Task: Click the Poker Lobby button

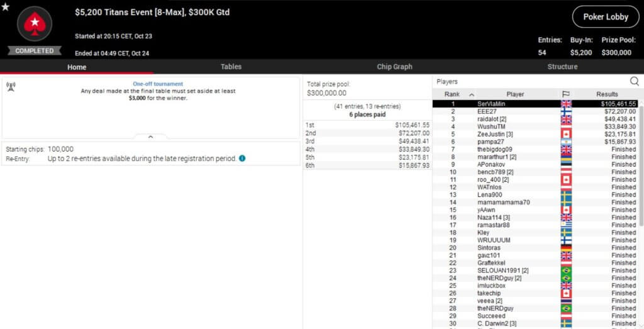Action: point(606,17)
